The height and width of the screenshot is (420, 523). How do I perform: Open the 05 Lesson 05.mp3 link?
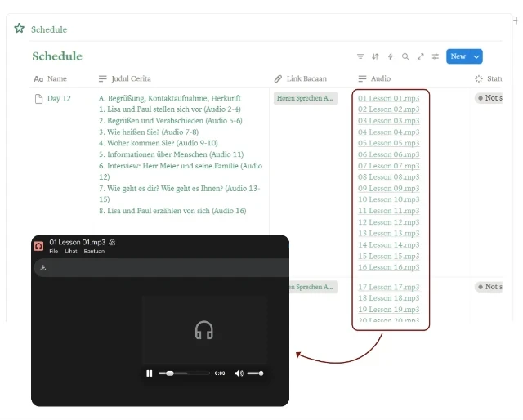[389, 143]
